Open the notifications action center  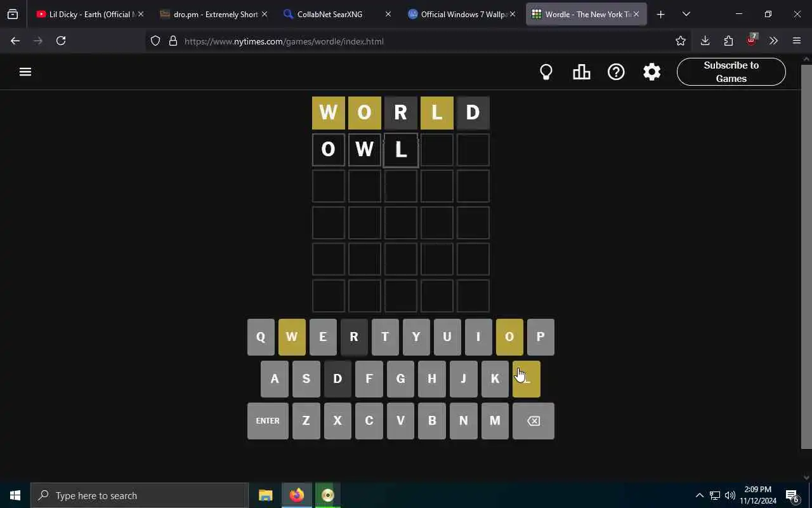(792, 495)
